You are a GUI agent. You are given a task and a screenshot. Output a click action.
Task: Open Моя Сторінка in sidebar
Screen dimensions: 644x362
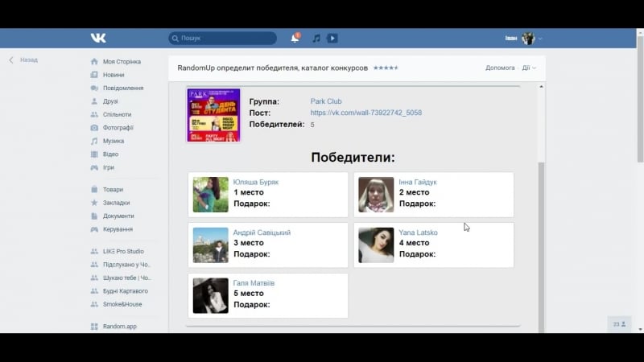click(121, 61)
